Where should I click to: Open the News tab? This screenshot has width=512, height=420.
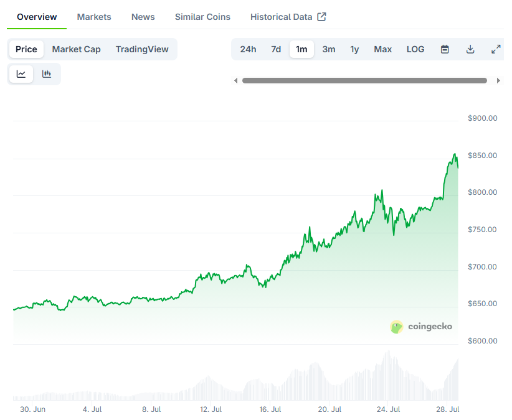pyautogui.click(x=143, y=17)
